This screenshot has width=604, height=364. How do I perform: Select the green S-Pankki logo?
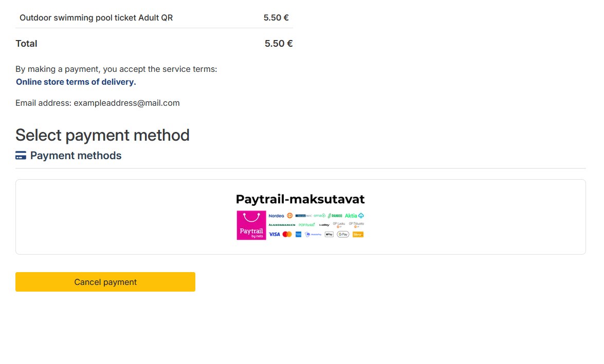point(335,216)
